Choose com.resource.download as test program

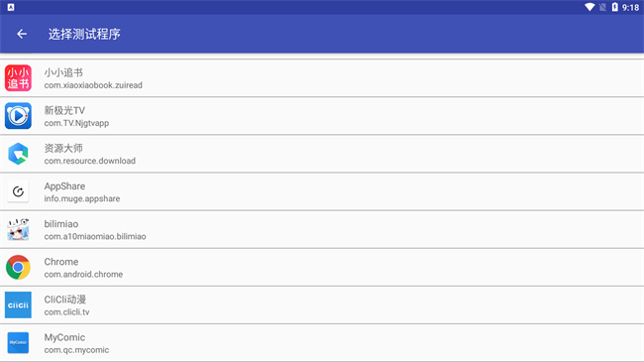90,161
